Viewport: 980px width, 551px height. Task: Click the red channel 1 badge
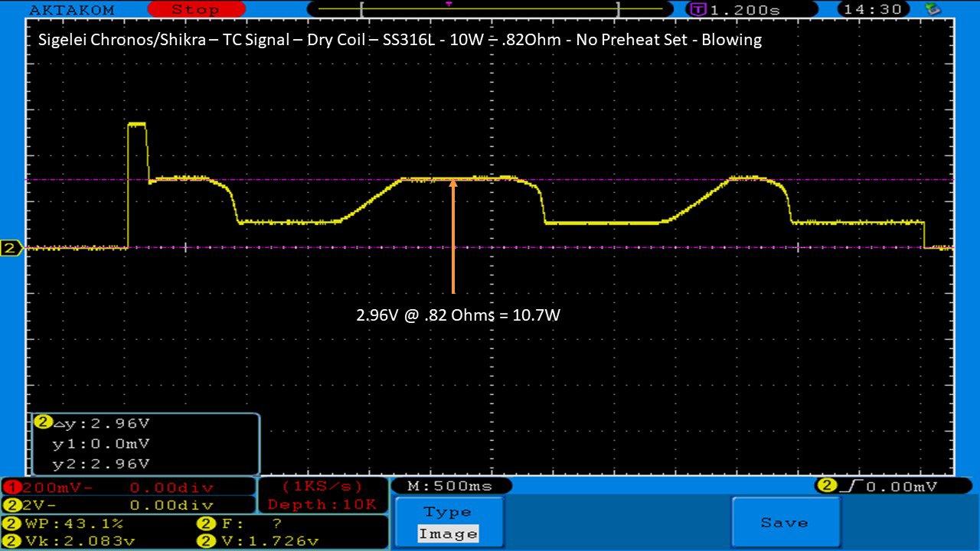(x=10, y=487)
